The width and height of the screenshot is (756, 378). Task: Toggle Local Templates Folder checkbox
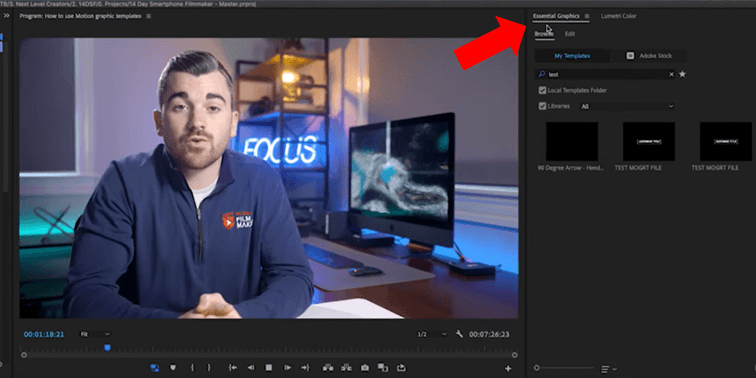(x=542, y=90)
